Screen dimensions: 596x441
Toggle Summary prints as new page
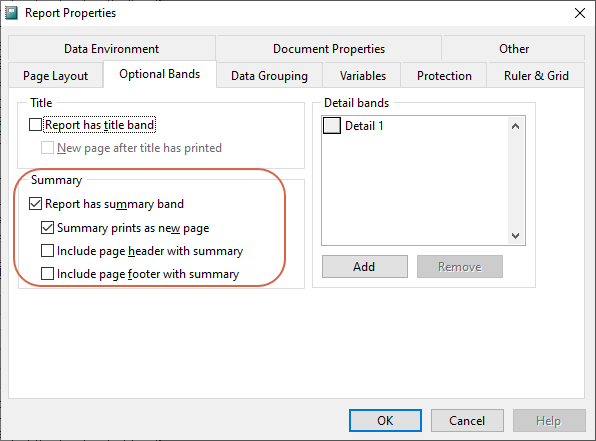tap(48, 228)
